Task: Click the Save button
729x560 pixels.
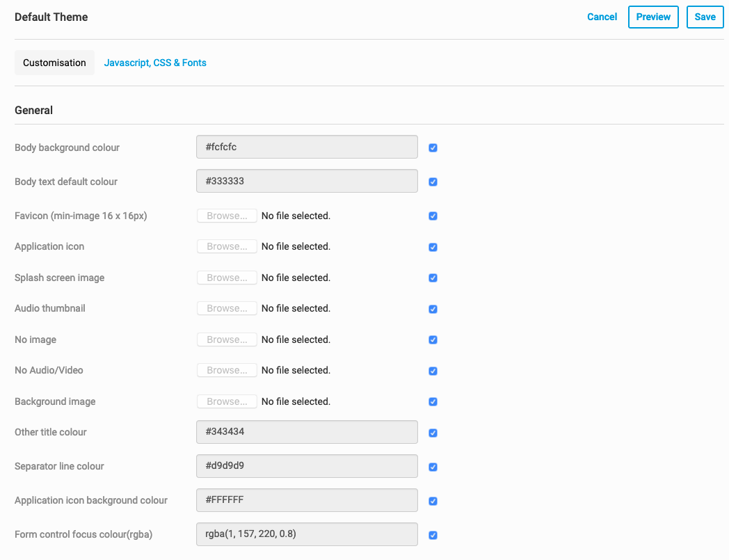Action: point(705,17)
